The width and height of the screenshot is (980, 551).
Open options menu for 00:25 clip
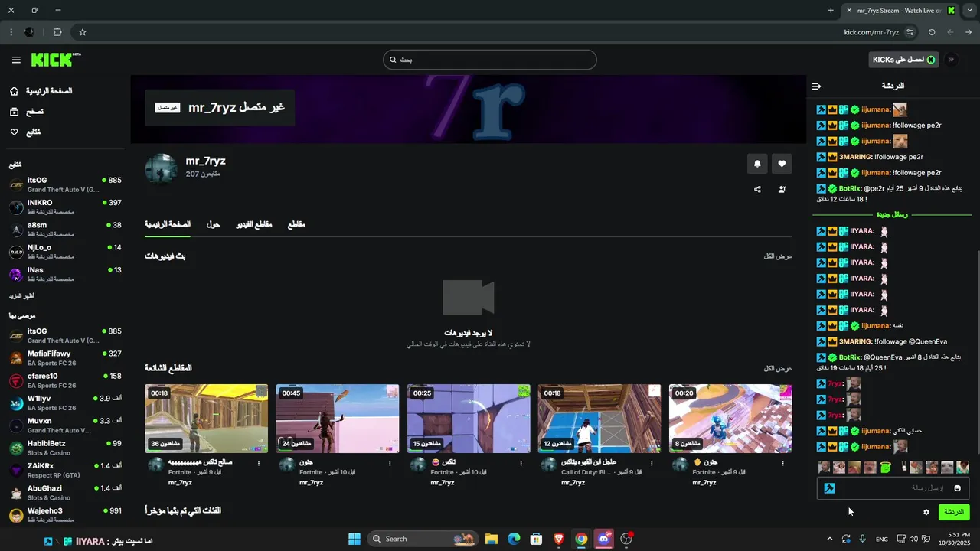[x=521, y=463]
